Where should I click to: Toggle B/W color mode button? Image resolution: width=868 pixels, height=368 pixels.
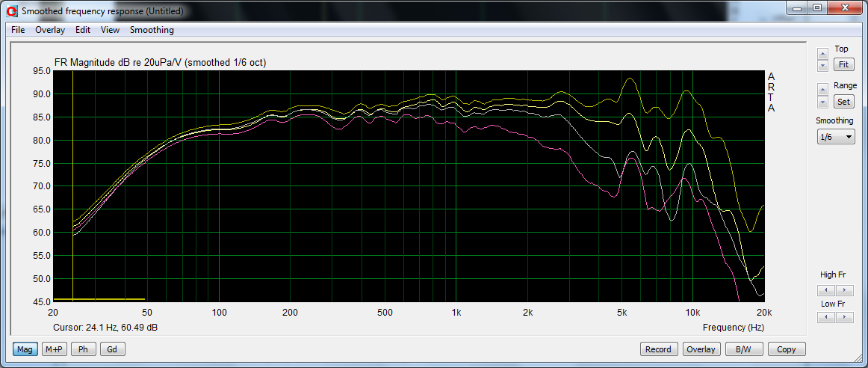point(744,349)
